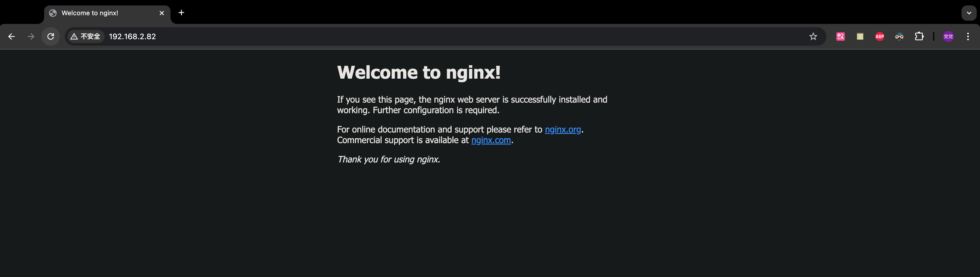
Task: Open the ABP ad blocker extension
Action: tap(879, 36)
